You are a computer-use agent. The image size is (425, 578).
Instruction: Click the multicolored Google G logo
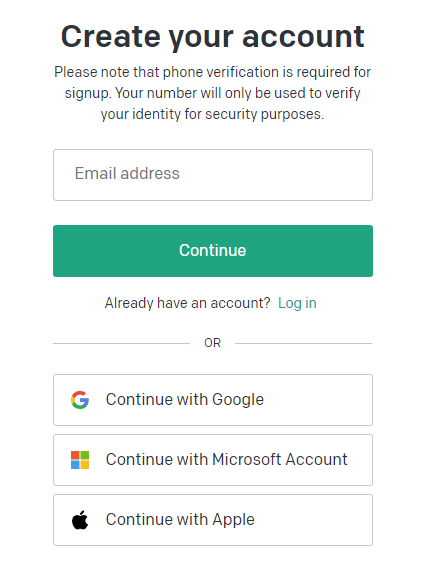80,400
